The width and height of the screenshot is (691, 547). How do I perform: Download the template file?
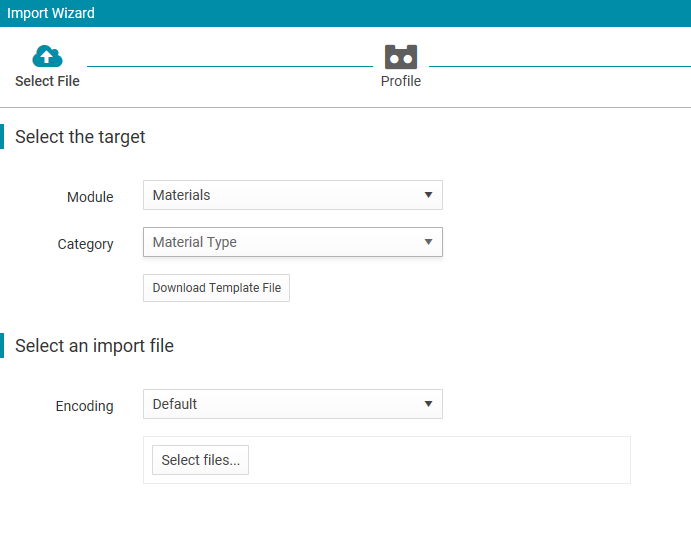216,288
